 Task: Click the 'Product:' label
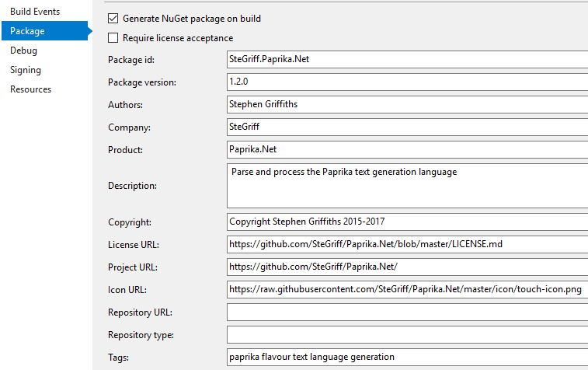125,150
